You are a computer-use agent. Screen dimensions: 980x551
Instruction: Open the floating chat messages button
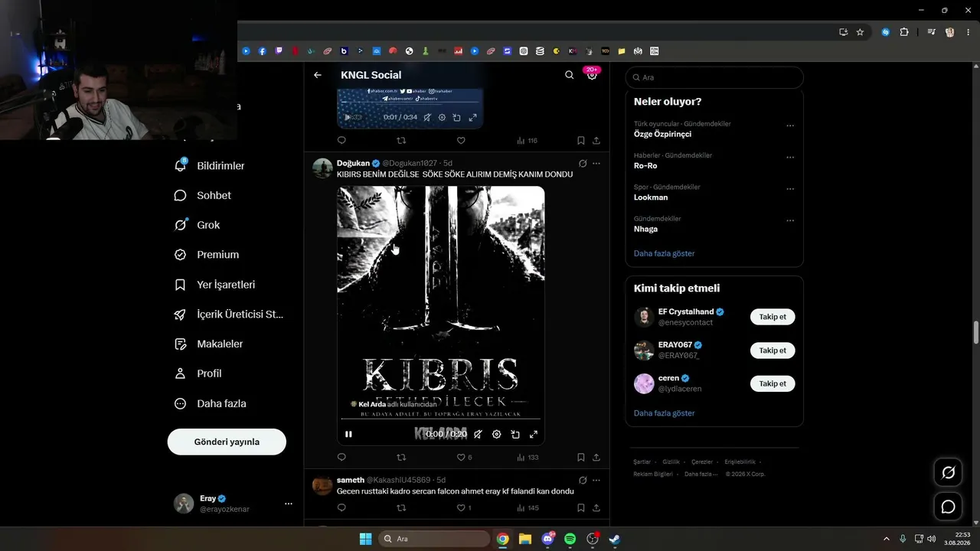click(948, 507)
